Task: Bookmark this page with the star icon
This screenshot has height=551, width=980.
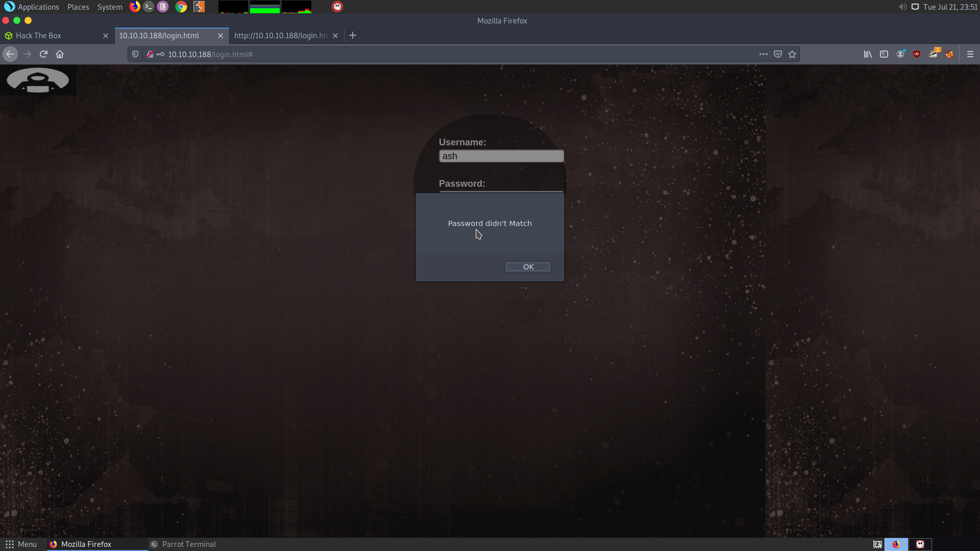Action: coord(792,54)
